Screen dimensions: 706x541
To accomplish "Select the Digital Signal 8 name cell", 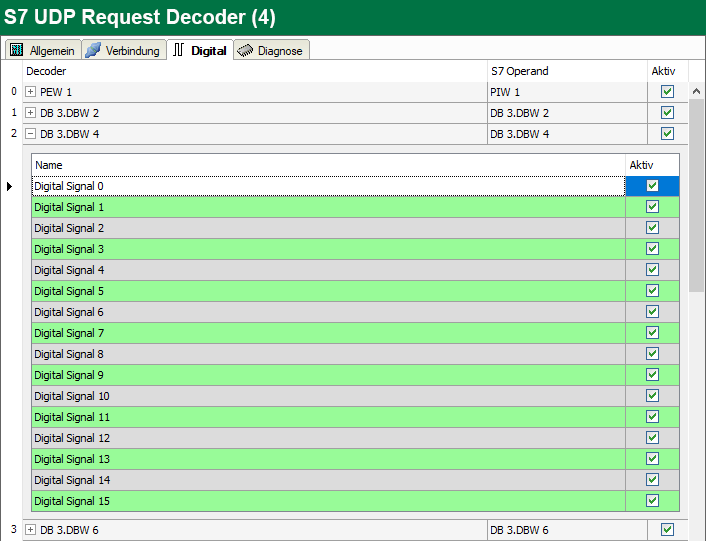I will click(328, 354).
